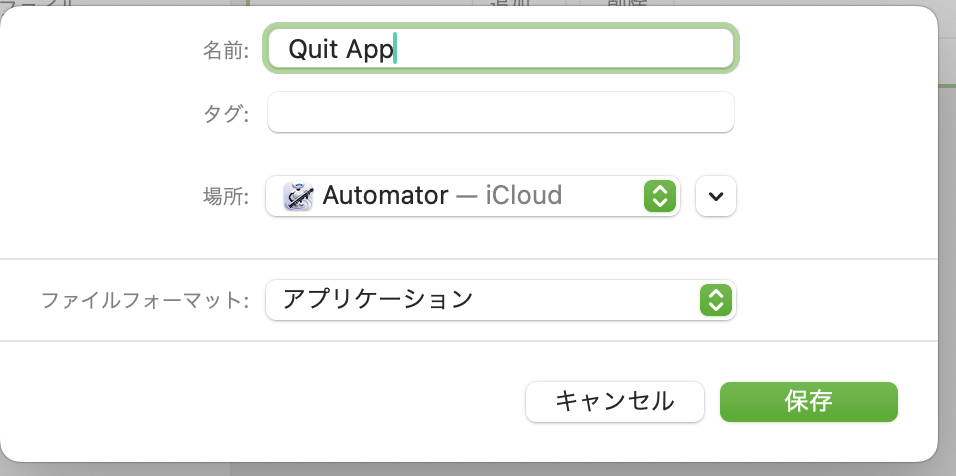956x476 pixels.
Task: Click inside the empty タグ tags field
Action: click(x=501, y=112)
